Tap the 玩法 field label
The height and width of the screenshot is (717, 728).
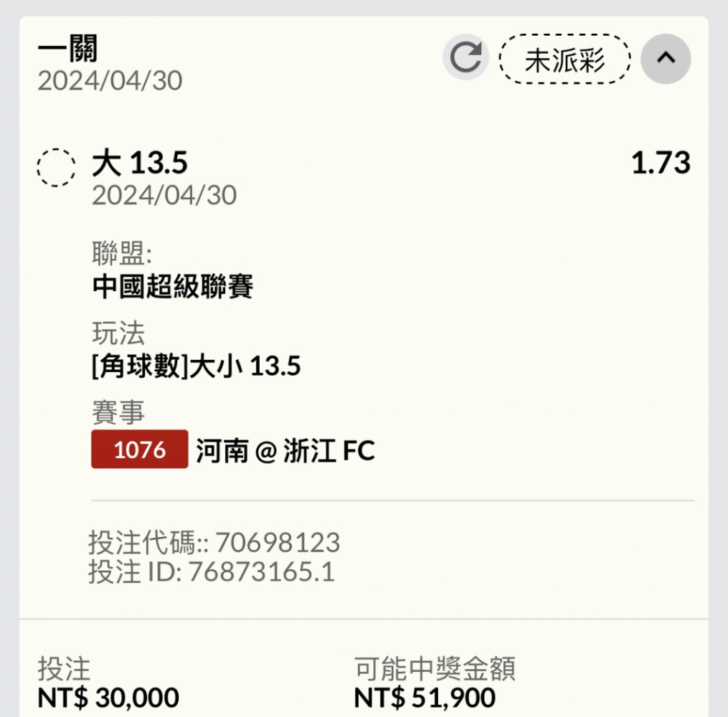(x=118, y=333)
